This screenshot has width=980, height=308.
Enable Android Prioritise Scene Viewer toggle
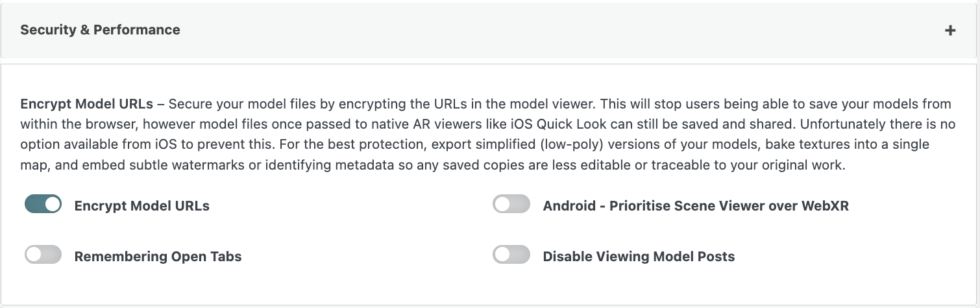pyautogui.click(x=511, y=205)
